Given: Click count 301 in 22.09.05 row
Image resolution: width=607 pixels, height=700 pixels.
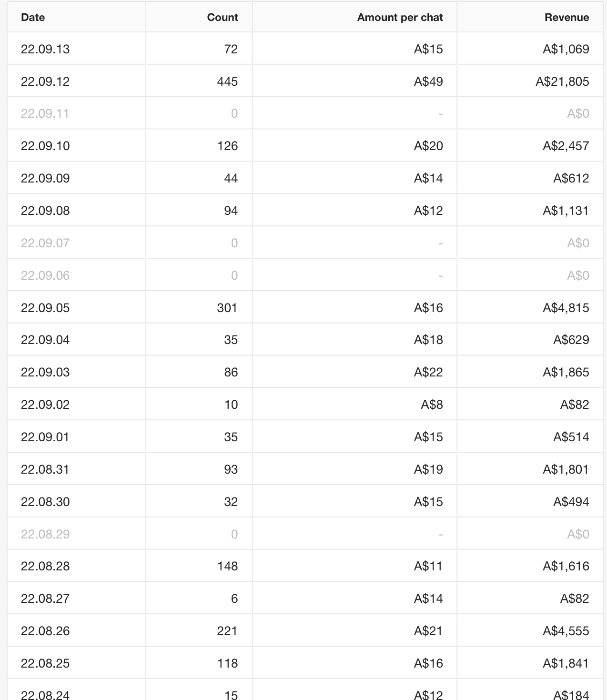Looking at the screenshot, I should (x=227, y=308).
